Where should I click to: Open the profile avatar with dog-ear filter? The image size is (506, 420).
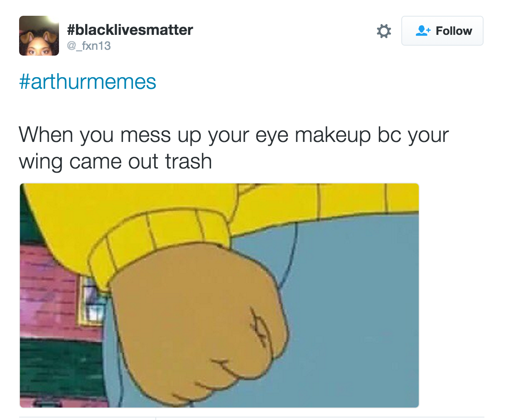click(x=39, y=36)
